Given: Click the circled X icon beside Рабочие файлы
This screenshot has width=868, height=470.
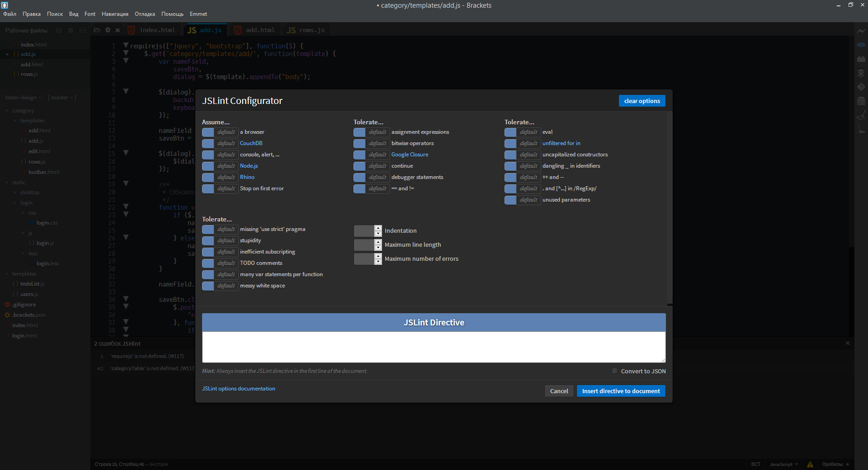Looking at the screenshot, I should coord(59,30).
